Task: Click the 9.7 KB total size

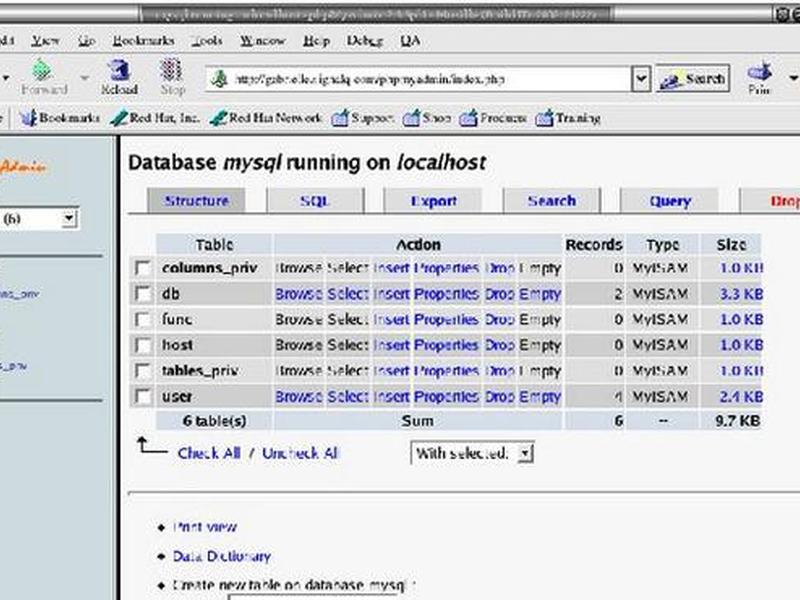Action: (x=738, y=421)
